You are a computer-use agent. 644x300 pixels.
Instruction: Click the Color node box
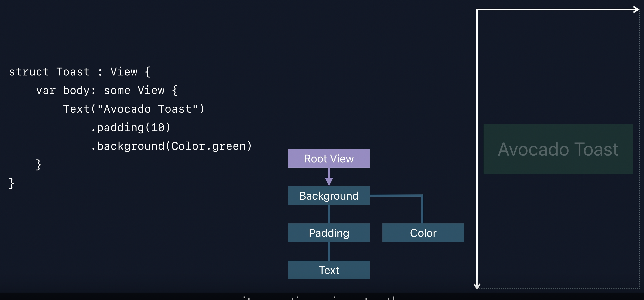point(423,233)
